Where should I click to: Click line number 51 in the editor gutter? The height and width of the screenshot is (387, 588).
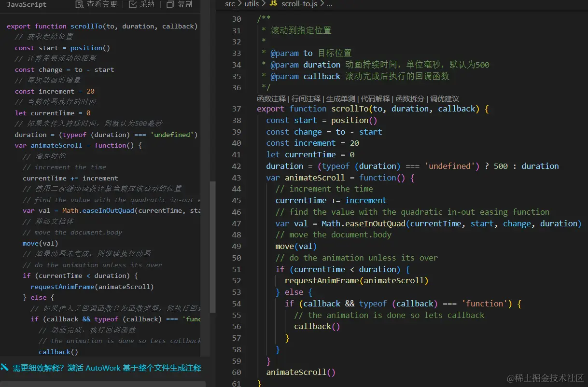tap(237, 269)
